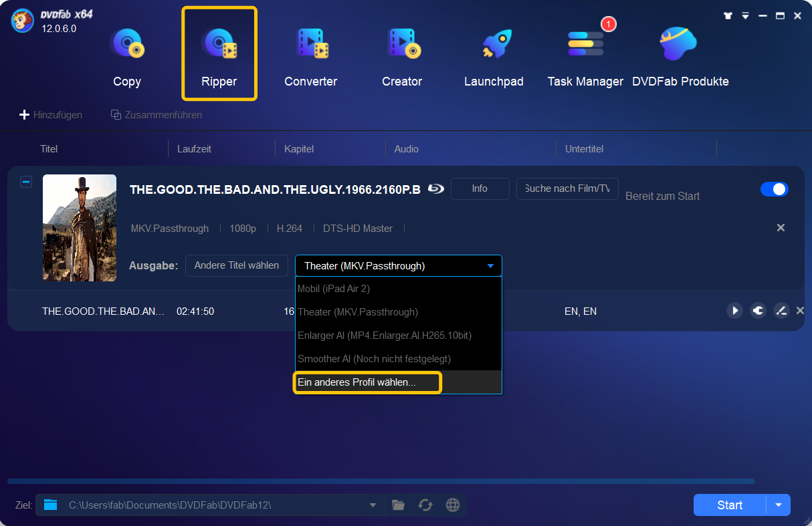The height and width of the screenshot is (526, 812).
Task: Collapse the movie task with minus button
Action: click(26, 182)
